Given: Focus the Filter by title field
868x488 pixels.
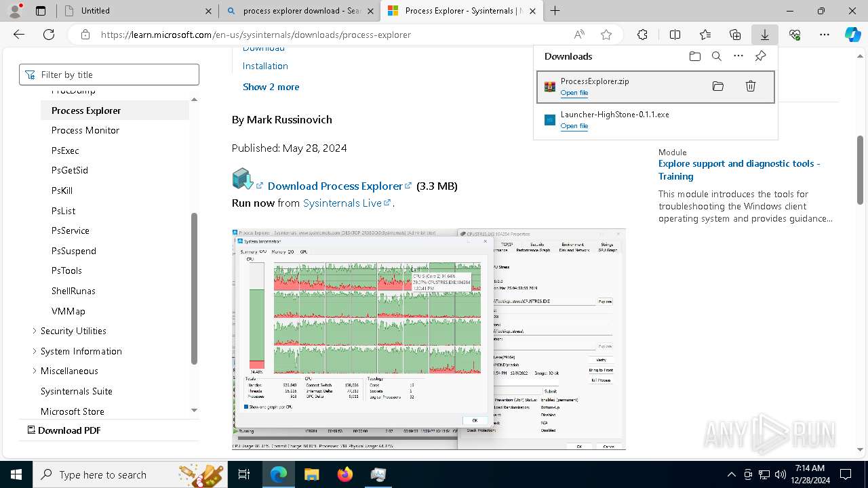Looking at the screenshot, I should click(x=109, y=75).
